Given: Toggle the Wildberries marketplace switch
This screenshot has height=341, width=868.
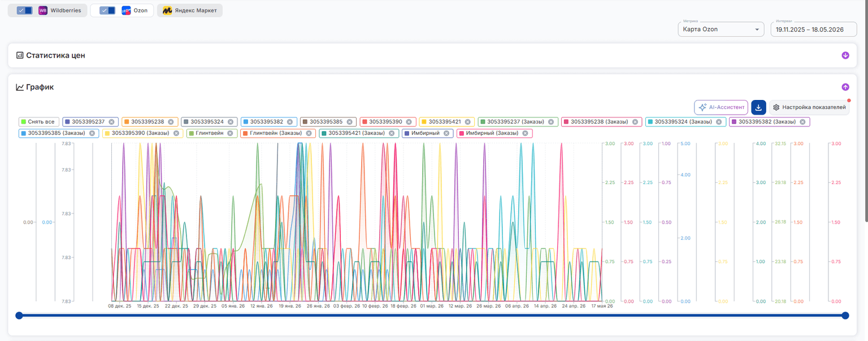Looking at the screenshot, I should [24, 11].
